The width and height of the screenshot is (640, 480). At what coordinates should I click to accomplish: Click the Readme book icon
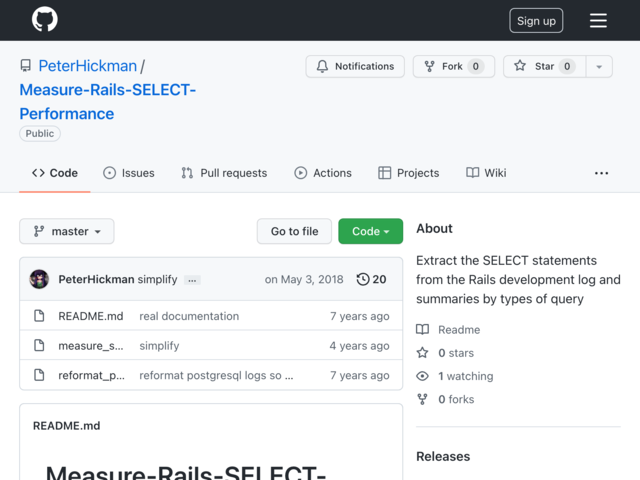(422, 329)
